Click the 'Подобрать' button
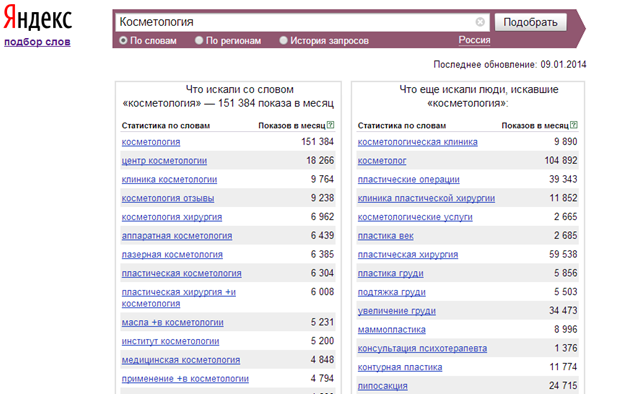This screenshot has height=396, width=627. click(x=530, y=22)
